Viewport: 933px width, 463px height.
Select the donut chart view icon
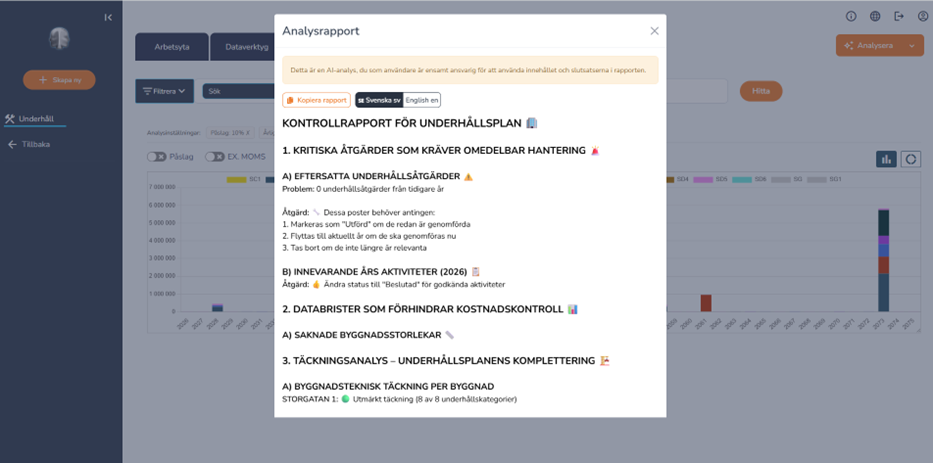(910, 159)
